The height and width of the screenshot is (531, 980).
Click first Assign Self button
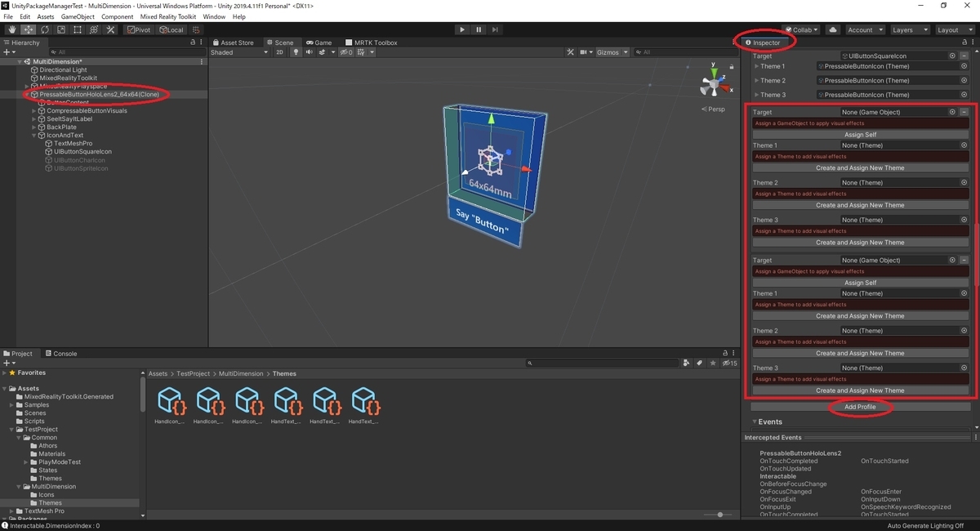(x=860, y=135)
